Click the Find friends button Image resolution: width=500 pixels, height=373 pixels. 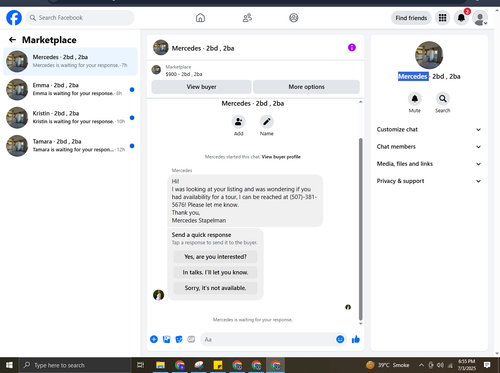pos(411,18)
